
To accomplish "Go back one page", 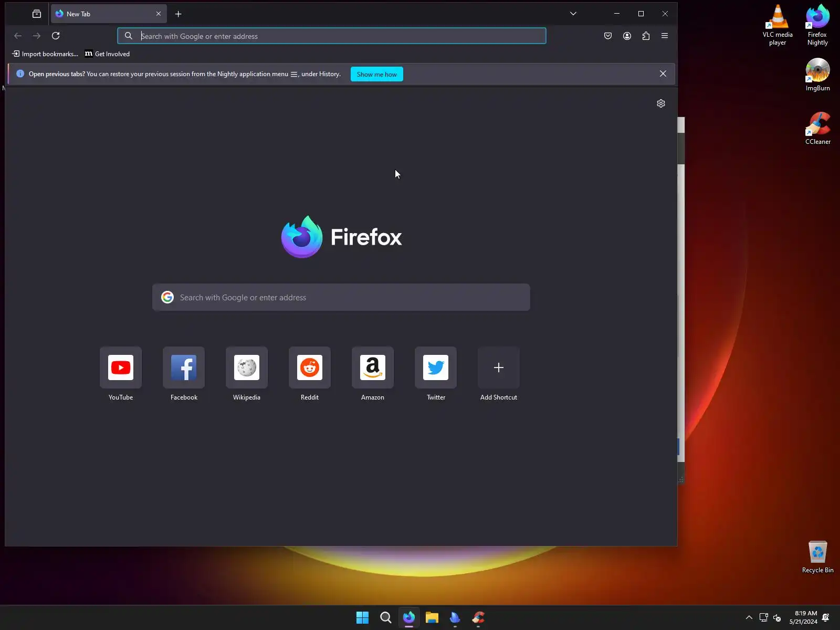I will [18, 36].
